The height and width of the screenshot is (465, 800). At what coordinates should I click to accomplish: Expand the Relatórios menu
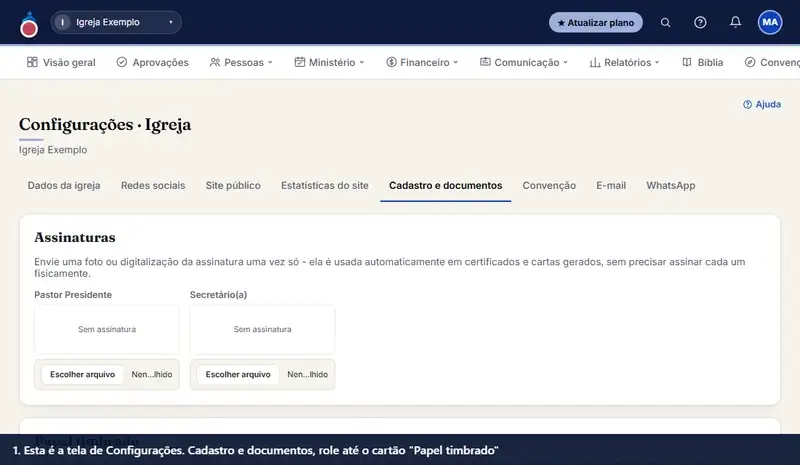click(624, 62)
